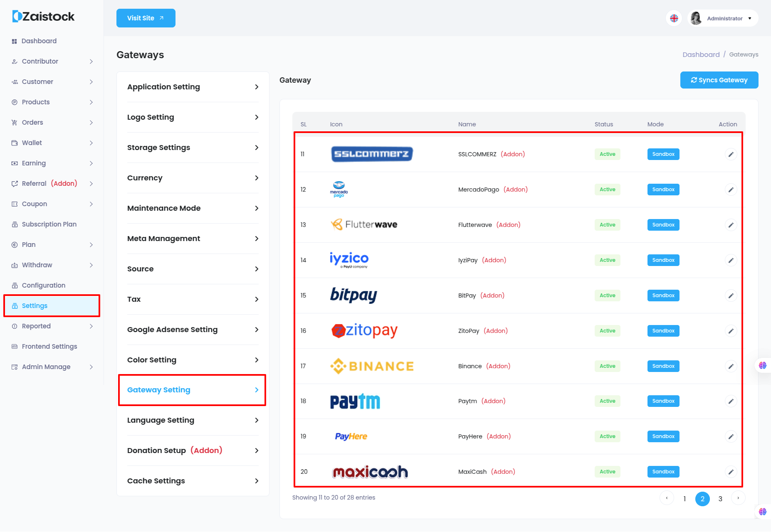
Task: Open Donation Setup (Addon) section
Action: 193,451
